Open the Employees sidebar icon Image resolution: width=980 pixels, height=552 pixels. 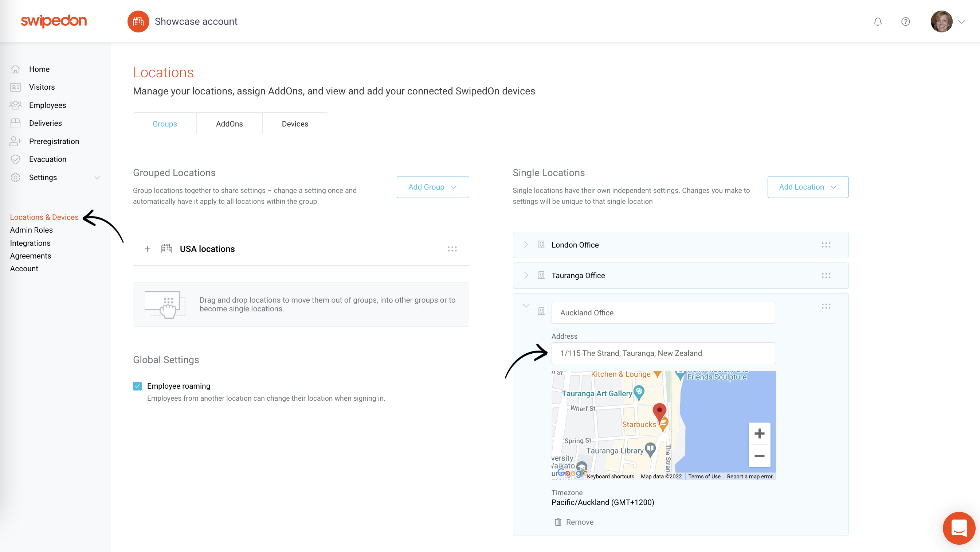(x=16, y=105)
